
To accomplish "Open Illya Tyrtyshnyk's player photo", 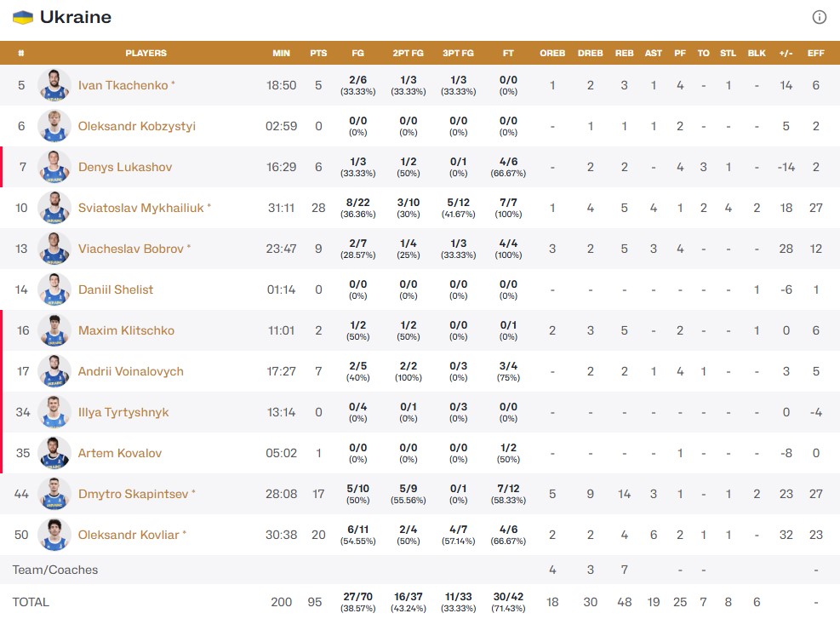I will (x=54, y=412).
